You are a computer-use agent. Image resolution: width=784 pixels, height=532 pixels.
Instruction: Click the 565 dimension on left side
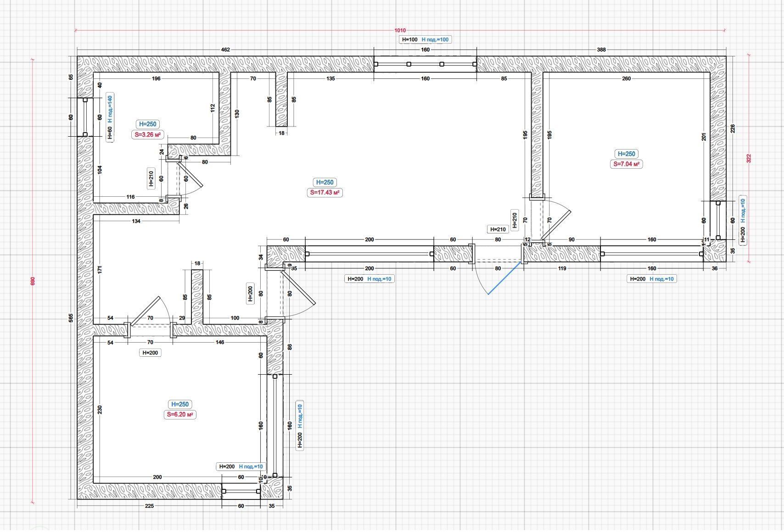pyautogui.click(x=71, y=318)
